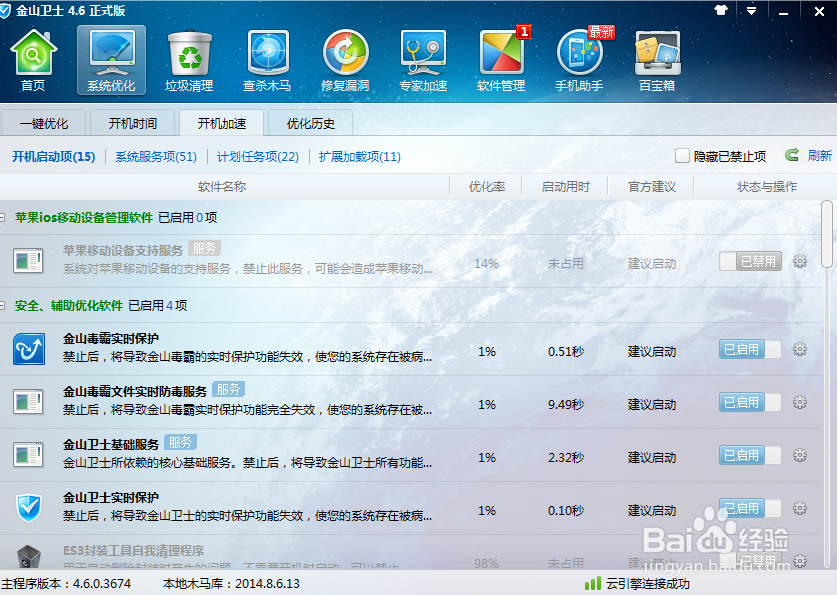Click the 14% optimization rate value
The width and height of the screenshot is (837, 595).
coord(486,264)
